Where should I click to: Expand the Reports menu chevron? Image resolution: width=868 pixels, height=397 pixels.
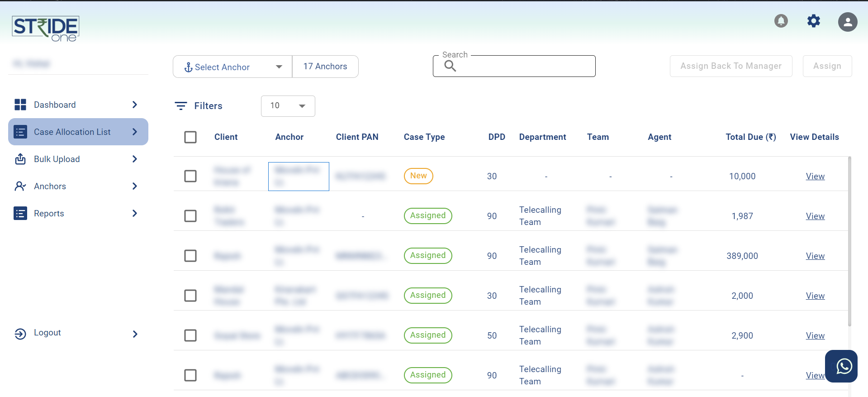point(135,213)
